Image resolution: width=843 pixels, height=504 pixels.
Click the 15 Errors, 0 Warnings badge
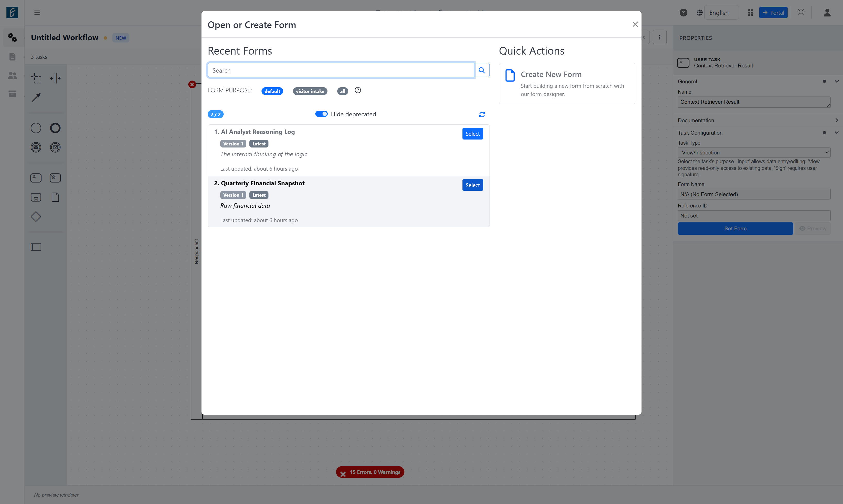pos(370,472)
